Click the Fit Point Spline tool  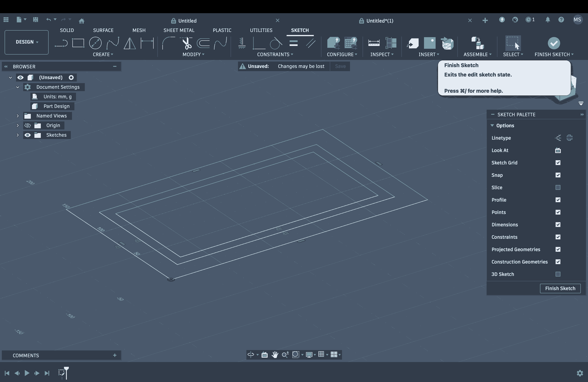pyautogui.click(x=113, y=43)
